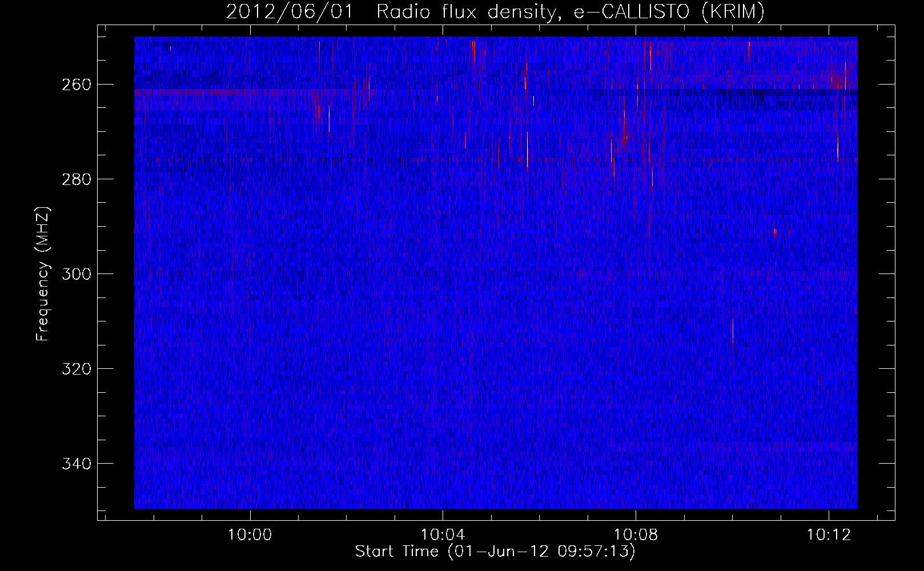Image resolution: width=924 pixels, height=571 pixels.
Task: Click the 10:12 time tick label
Action: (x=829, y=535)
